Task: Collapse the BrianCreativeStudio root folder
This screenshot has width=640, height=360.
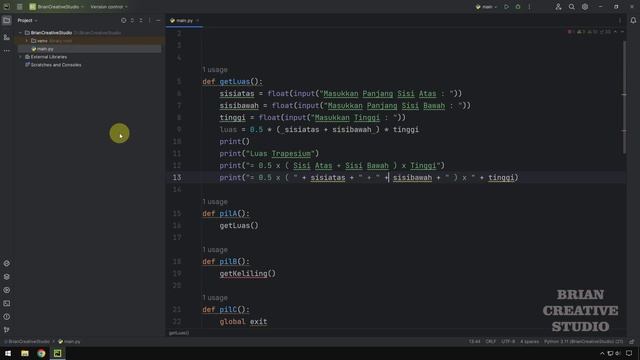Action: (x=20, y=33)
